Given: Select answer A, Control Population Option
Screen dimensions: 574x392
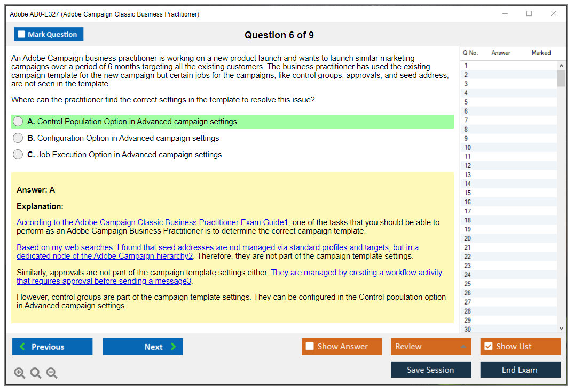Looking at the screenshot, I should click(x=18, y=122).
